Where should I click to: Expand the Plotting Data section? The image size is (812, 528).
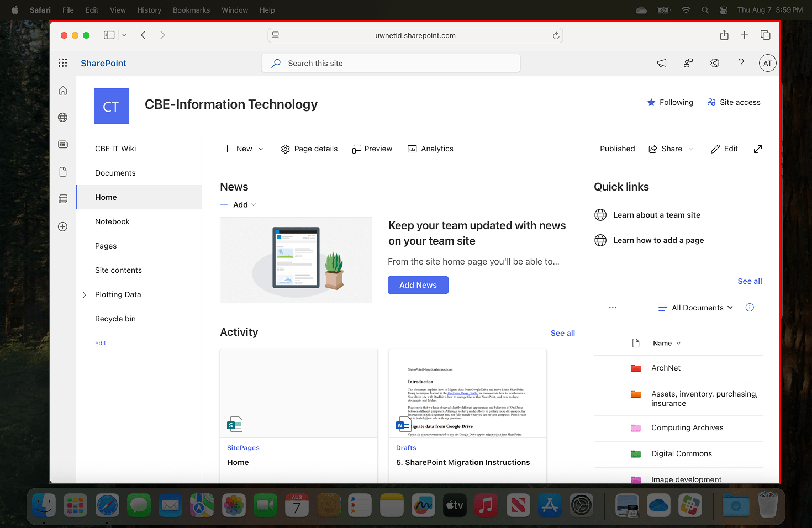pos(84,294)
